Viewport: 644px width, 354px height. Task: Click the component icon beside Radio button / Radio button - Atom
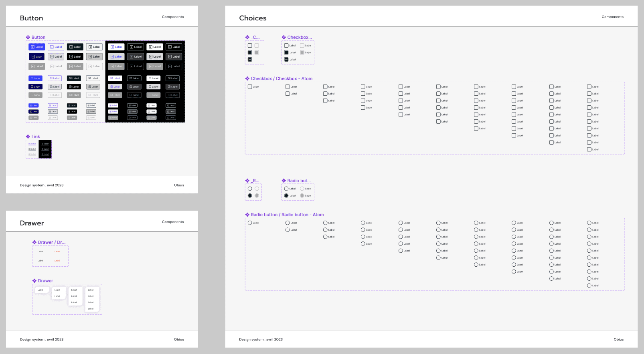coord(247,215)
